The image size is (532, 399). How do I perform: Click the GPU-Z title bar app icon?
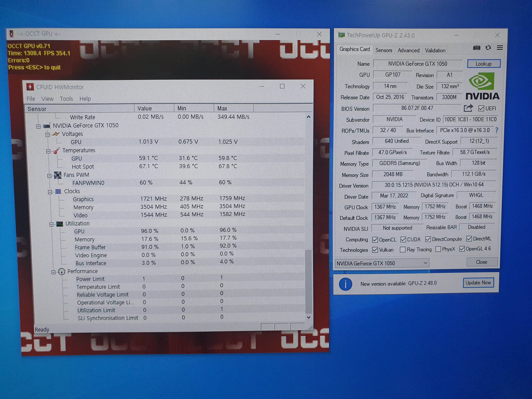(x=341, y=35)
